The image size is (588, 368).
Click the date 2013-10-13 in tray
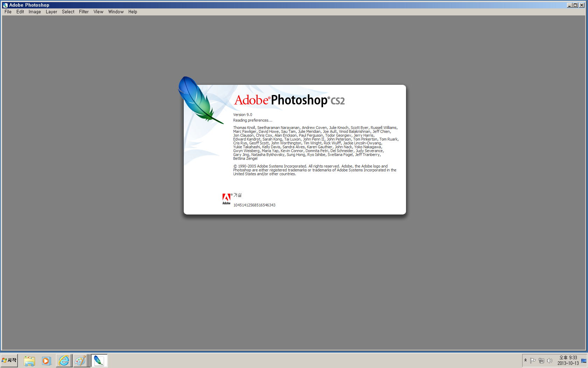[568, 363]
